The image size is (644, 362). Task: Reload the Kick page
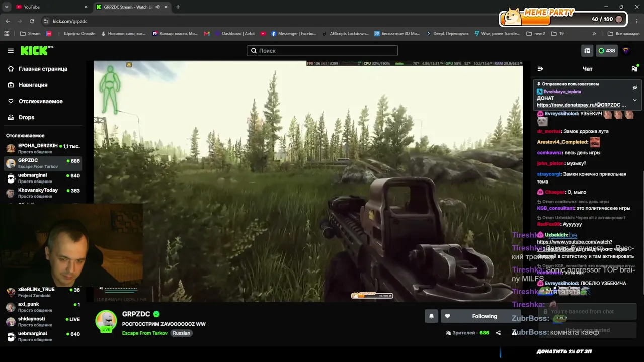pos(32,21)
